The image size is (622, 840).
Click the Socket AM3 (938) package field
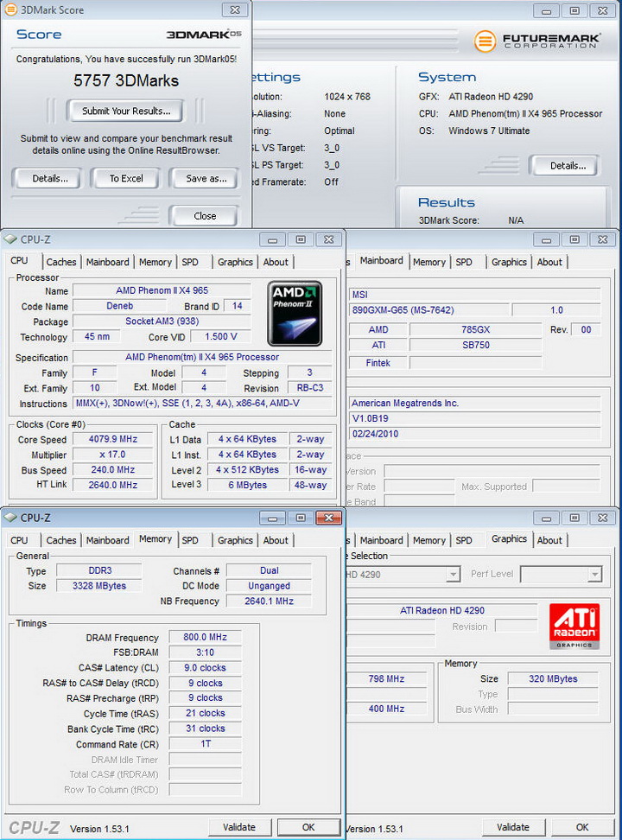(162, 321)
